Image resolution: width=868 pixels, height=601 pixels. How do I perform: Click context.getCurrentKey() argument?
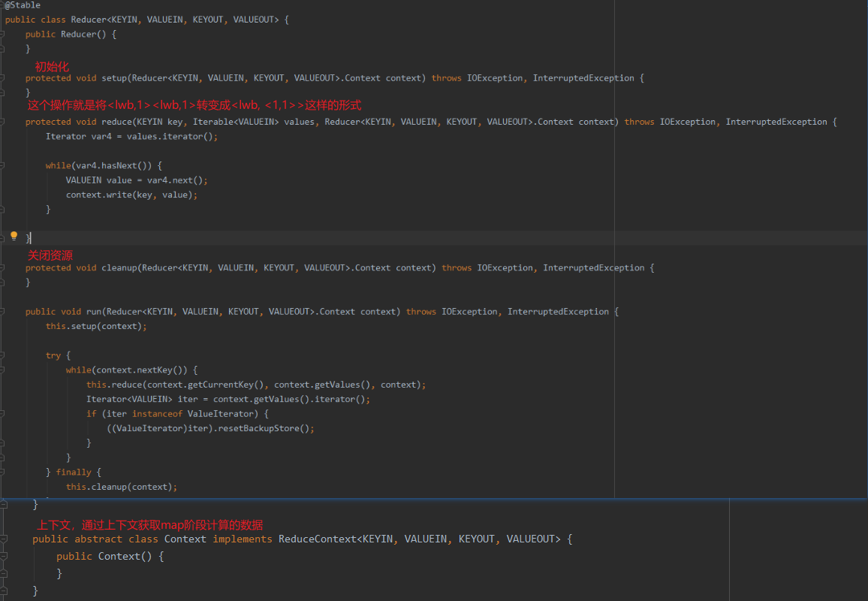coord(206,385)
